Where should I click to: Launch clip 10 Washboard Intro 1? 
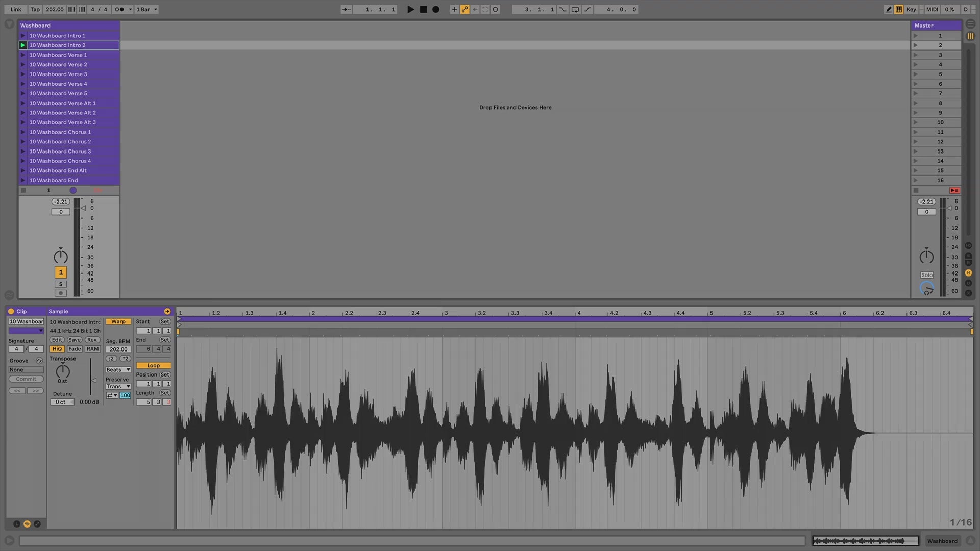23,36
